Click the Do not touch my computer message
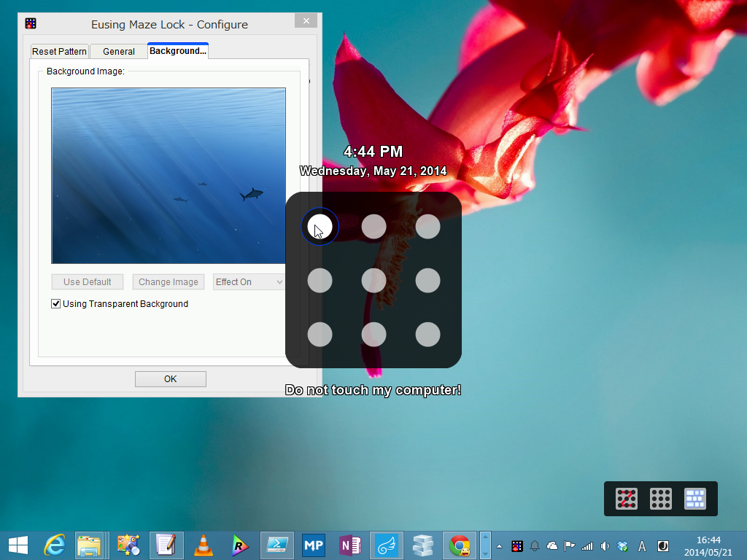747x560 pixels. 373,390
